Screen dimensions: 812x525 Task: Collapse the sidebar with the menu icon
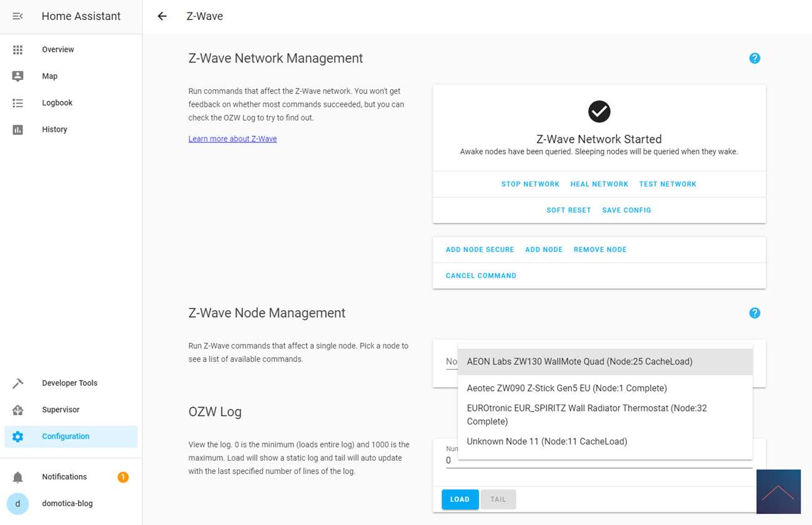pos(17,16)
